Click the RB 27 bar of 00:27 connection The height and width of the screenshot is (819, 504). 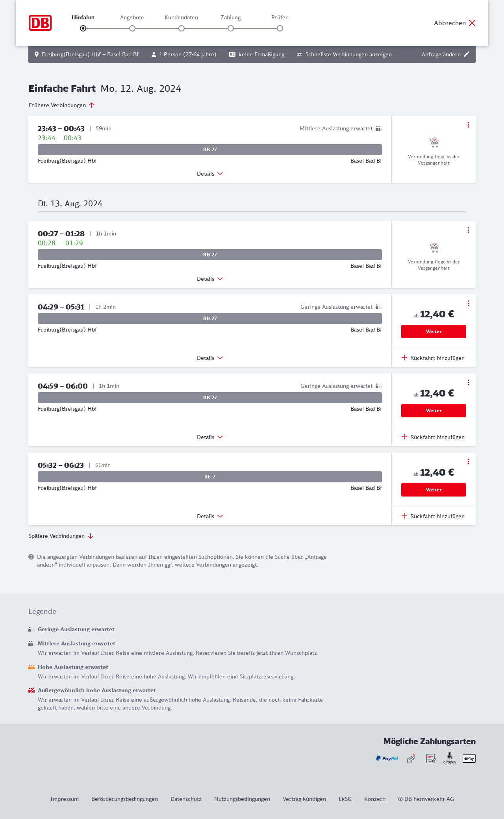210,255
